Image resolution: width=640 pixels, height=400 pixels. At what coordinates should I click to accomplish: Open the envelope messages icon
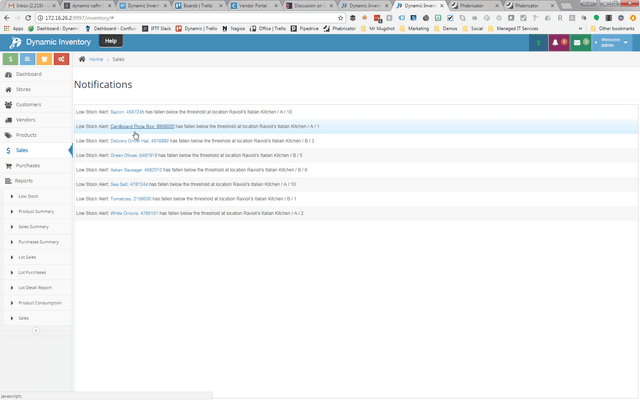pos(581,42)
